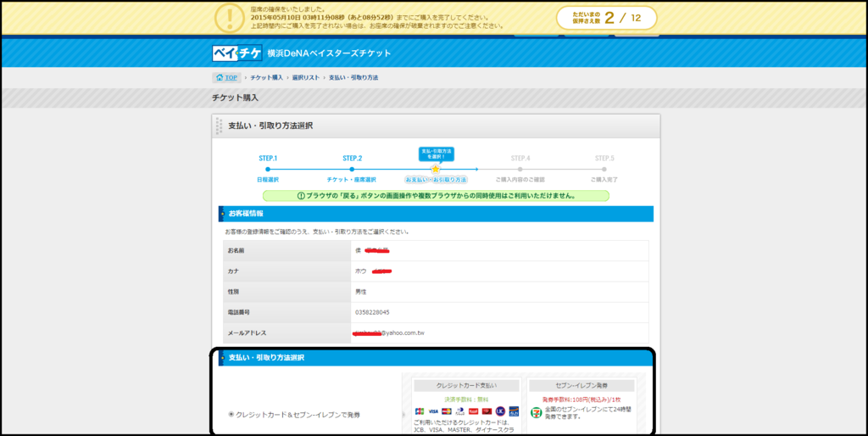The width and height of the screenshot is (868, 436).
Task: Click the ベイチケ site logo
Action: (x=237, y=53)
